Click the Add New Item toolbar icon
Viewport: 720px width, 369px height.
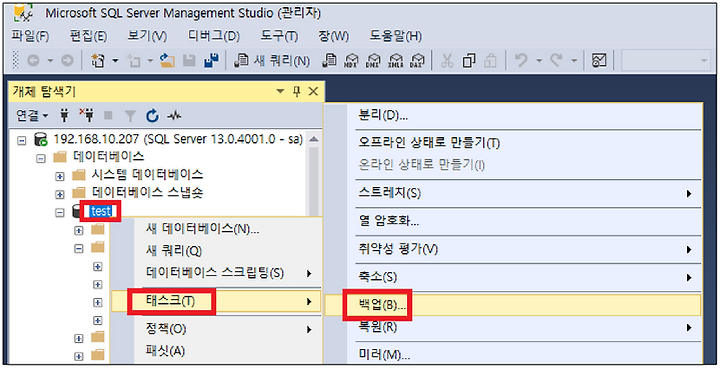click(x=134, y=61)
